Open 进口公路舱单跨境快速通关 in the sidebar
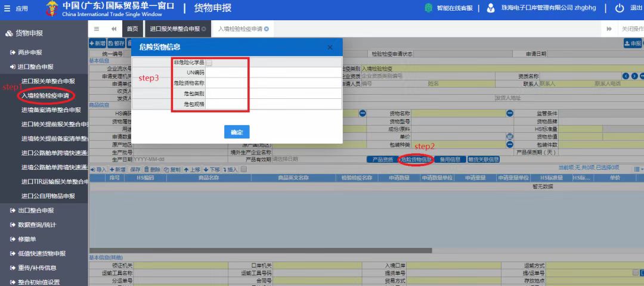Screen dimensions: 644x286 (x=55, y=153)
